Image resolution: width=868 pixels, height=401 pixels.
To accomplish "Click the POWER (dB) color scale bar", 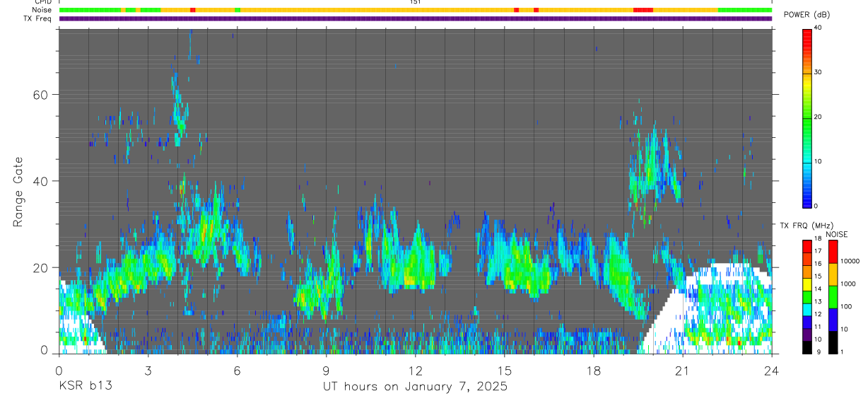I will (x=807, y=117).
